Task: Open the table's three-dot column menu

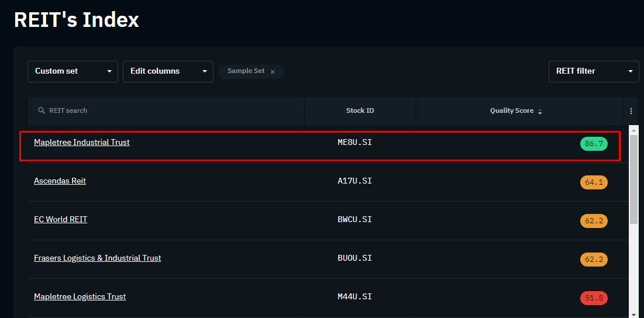Action: pos(631,111)
